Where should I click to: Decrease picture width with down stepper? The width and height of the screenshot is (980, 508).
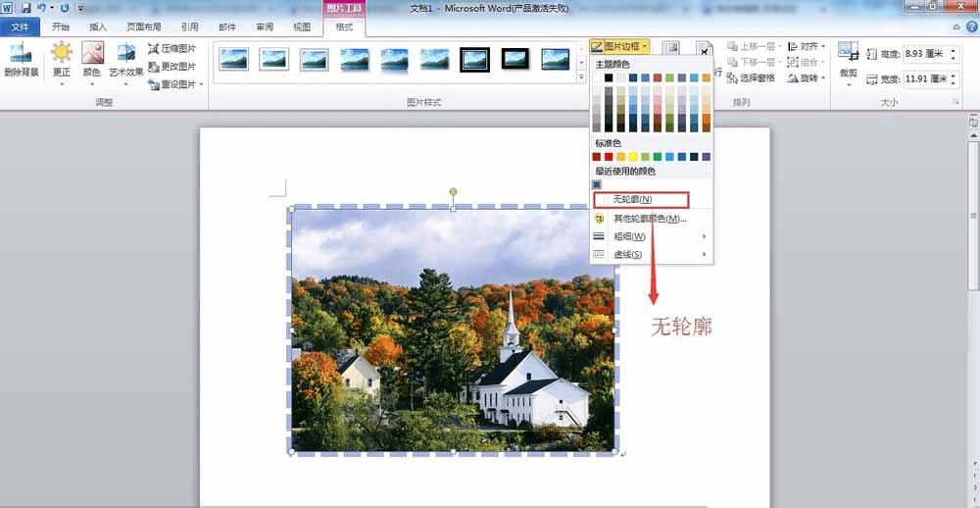tap(954, 83)
